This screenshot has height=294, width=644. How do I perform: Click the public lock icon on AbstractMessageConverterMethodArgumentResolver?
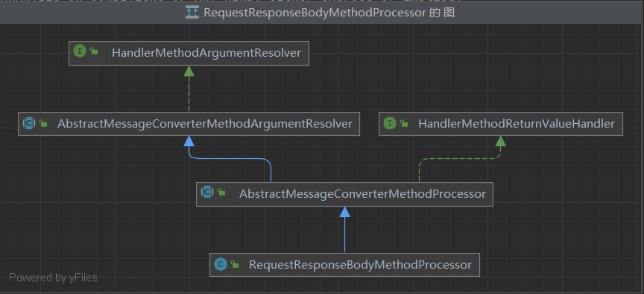[43, 123]
